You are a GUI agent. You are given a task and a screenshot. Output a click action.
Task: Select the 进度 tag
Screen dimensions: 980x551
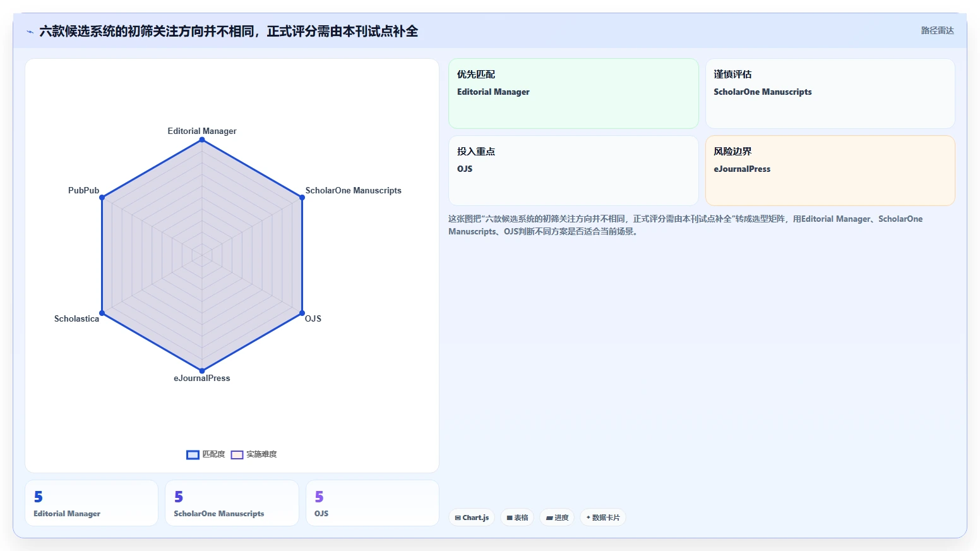(557, 518)
